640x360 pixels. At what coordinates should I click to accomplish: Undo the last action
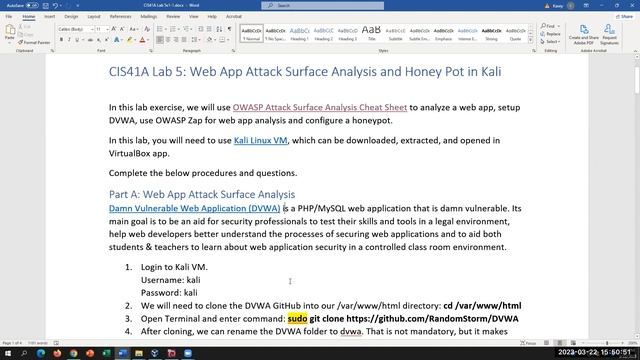click(x=55, y=6)
